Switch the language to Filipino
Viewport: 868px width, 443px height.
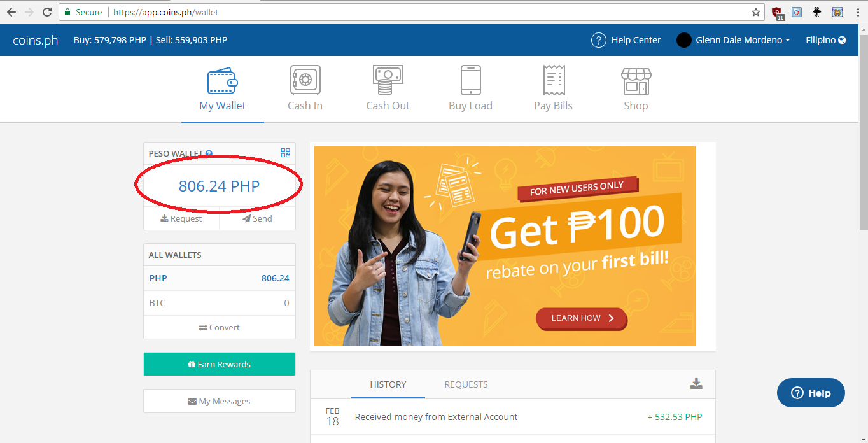825,40
